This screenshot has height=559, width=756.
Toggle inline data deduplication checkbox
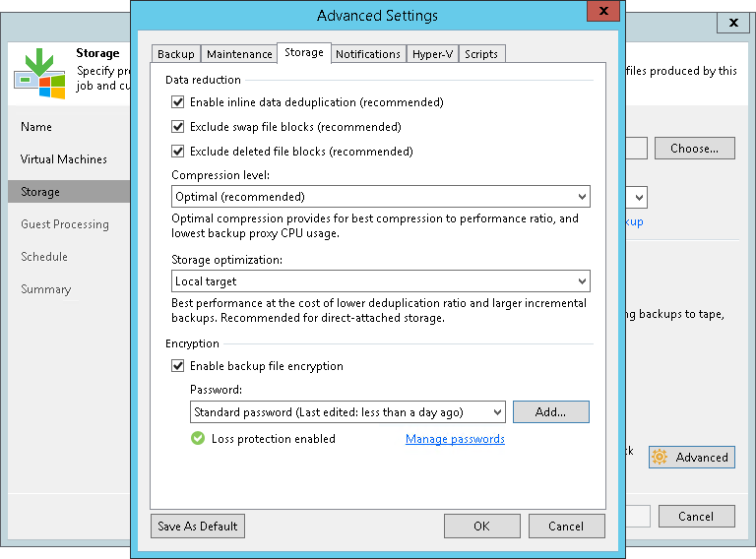click(178, 102)
